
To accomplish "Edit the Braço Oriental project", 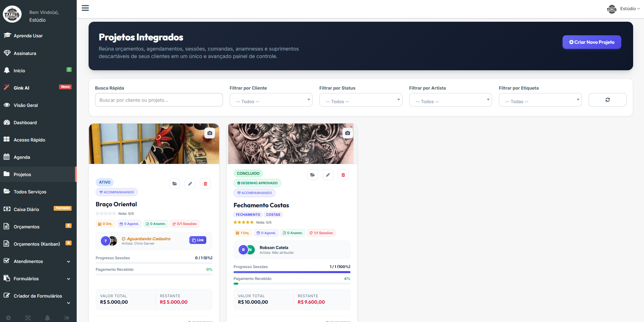I will pos(190,184).
